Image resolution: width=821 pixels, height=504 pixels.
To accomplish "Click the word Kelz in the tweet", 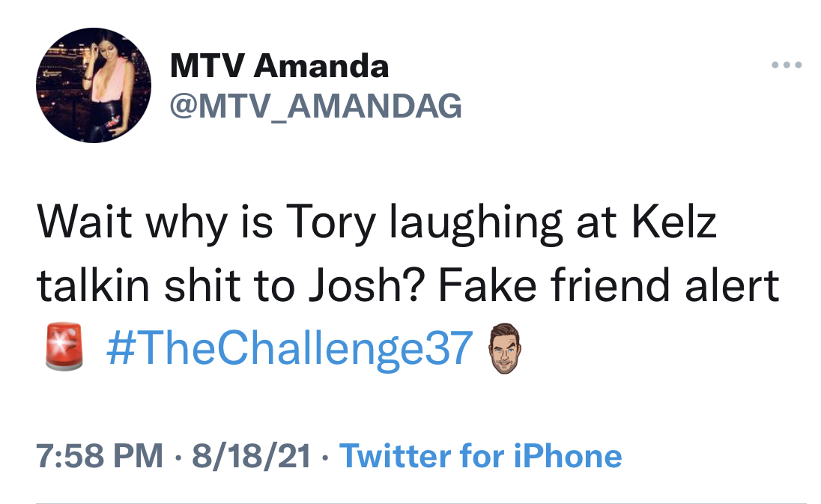I will tap(674, 222).
